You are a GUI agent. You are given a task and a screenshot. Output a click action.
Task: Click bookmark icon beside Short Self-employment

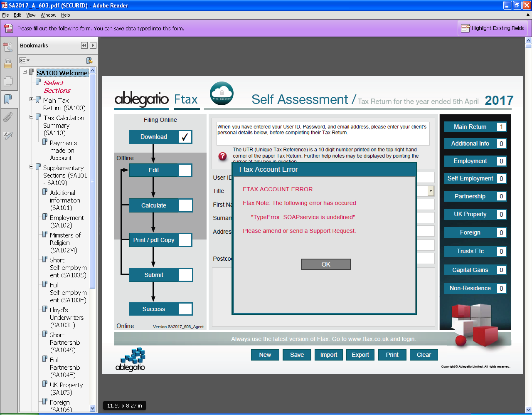pos(45,259)
